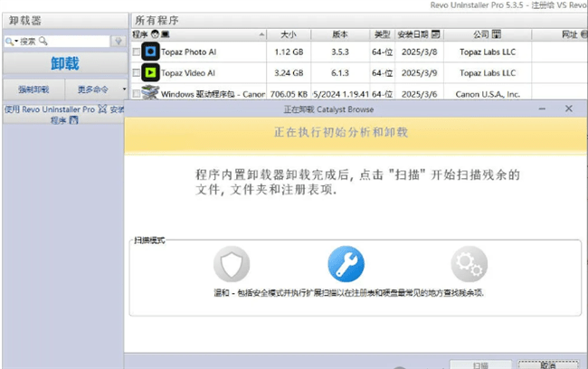Sort by the Install Date column header
The height and width of the screenshot is (369, 588).
coord(419,34)
